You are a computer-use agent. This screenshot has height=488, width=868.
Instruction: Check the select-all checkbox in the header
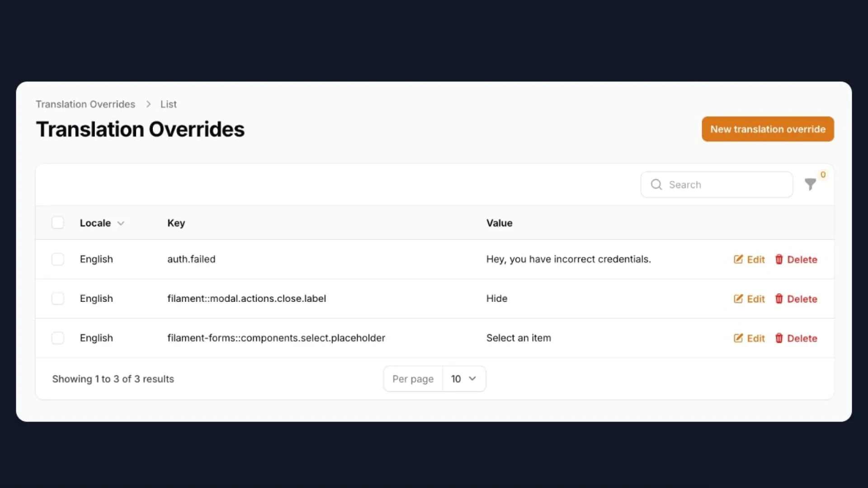[57, 222]
